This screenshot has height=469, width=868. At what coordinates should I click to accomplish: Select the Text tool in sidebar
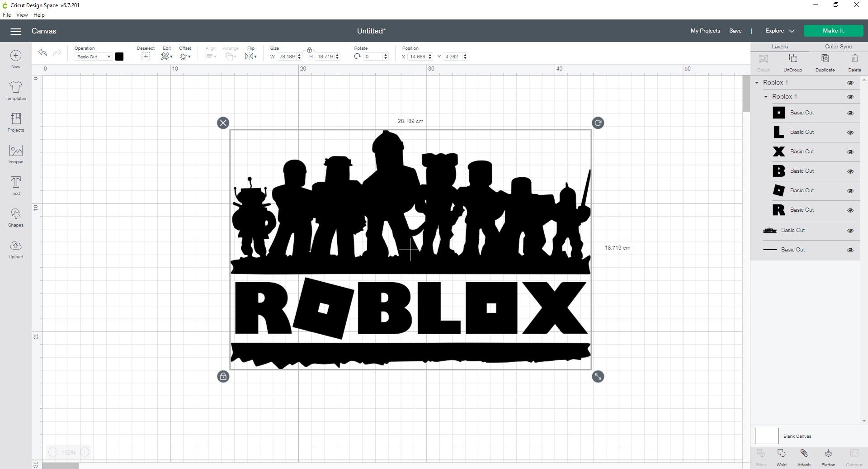pos(15,185)
